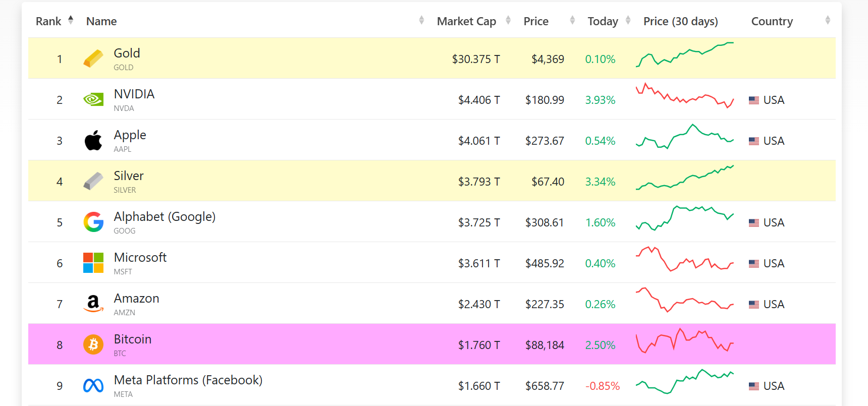The width and height of the screenshot is (868, 406).
Task: Click Meta's 30-day price chart
Action: coord(685,382)
